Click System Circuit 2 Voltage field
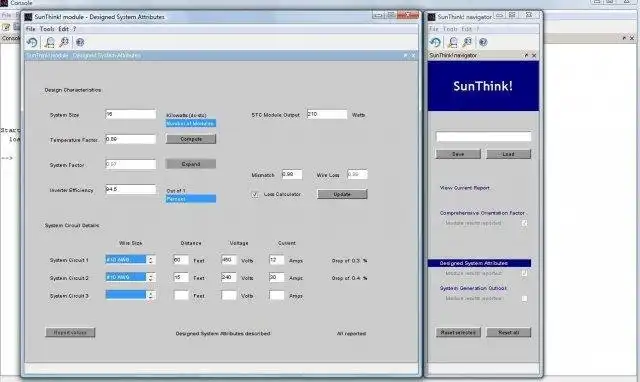The image size is (640, 382). click(x=229, y=277)
